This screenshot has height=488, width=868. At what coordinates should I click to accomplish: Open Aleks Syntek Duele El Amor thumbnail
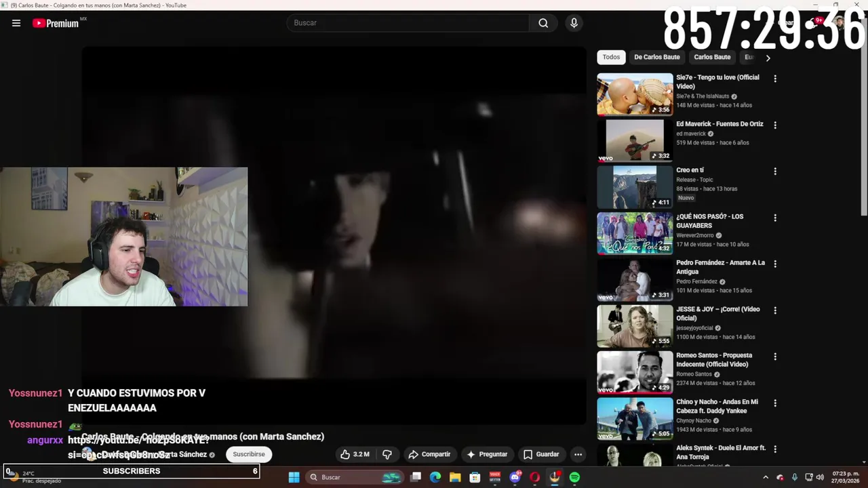[635, 455]
